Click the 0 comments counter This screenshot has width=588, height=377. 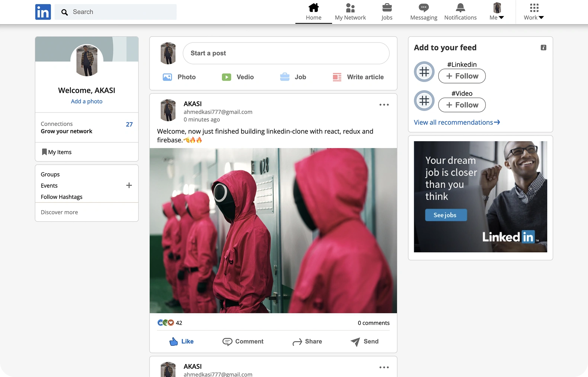pyautogui.click(x=374, y=323)
